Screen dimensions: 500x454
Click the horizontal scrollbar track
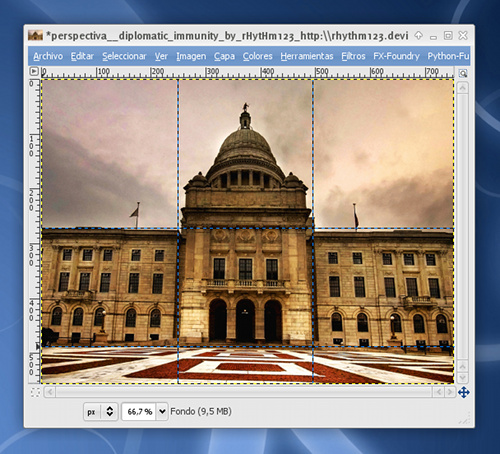[x=243, y=392]
